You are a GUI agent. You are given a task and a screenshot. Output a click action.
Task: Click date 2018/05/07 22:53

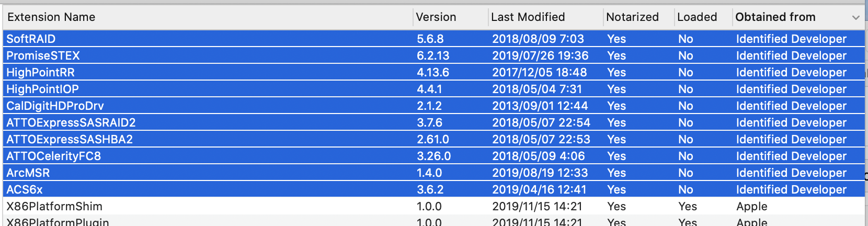point(541,139)
